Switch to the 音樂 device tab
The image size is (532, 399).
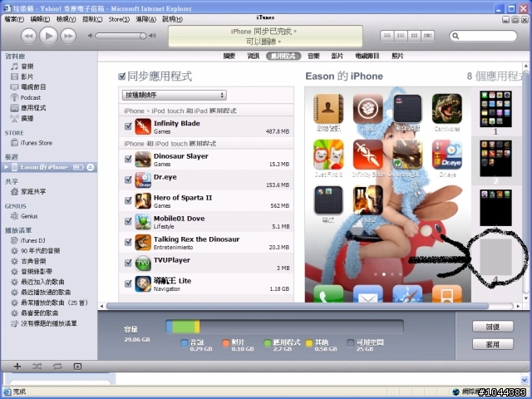point(313,56)
